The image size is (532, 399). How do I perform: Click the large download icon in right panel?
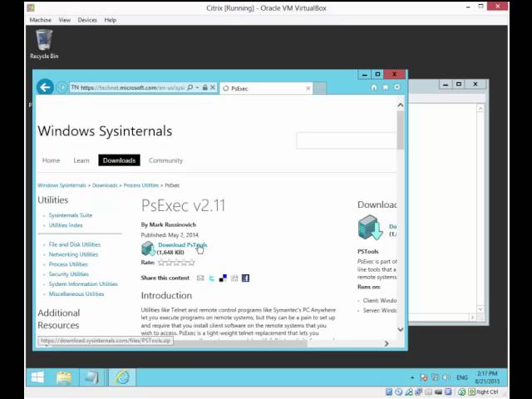[370, 228]
